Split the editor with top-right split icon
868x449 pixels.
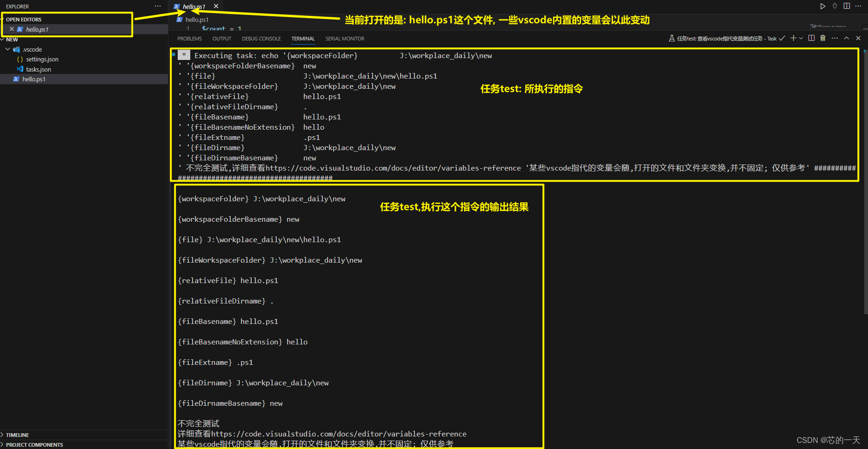coord(847,6)
